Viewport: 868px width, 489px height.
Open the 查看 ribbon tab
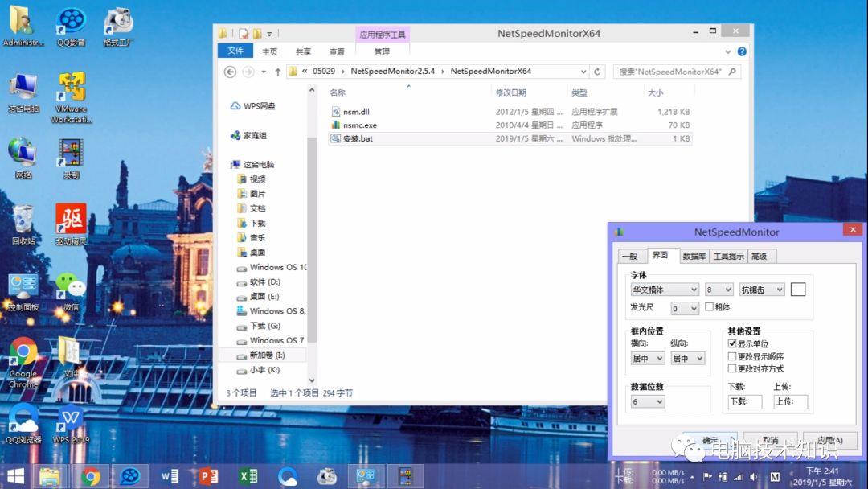(337, 51)
